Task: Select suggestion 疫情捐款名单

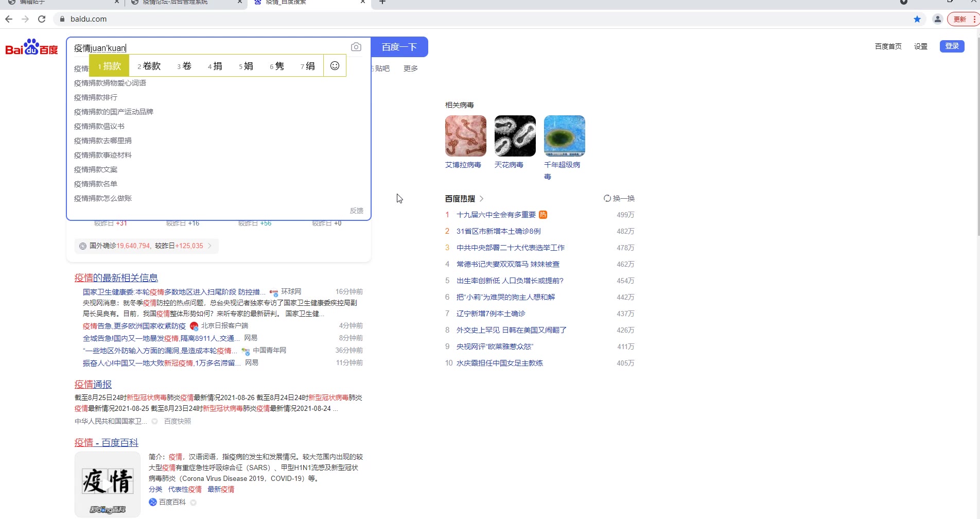Action: (x=96, y=184)
